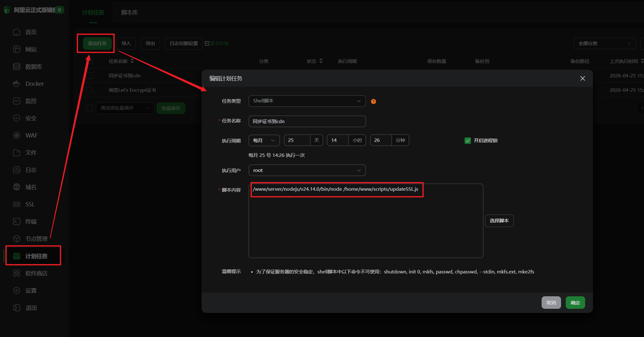Click the SSL certificate icon
This screenshot has width=644, height=337.
17,204
